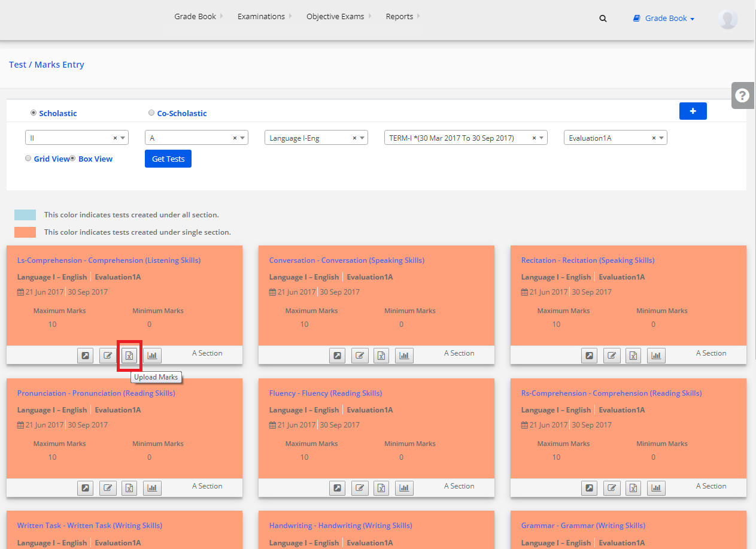Click the Excel upload icon on the Fluency card

381,488
